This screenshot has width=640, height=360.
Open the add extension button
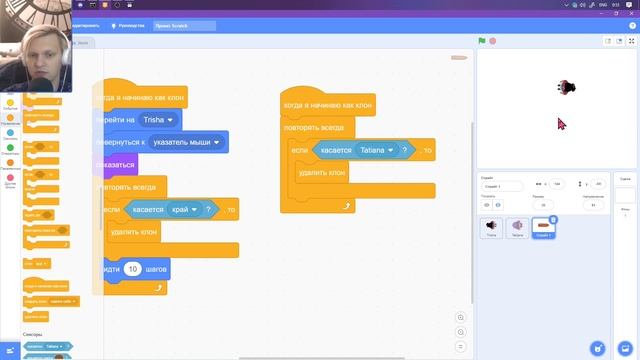(10, 351)
